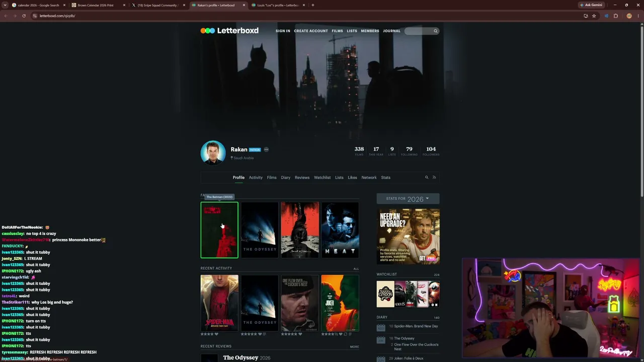This screenshot has height=362, width=644.
Task: Click the 79 Following statistic
Action: [x=409, y=151]
